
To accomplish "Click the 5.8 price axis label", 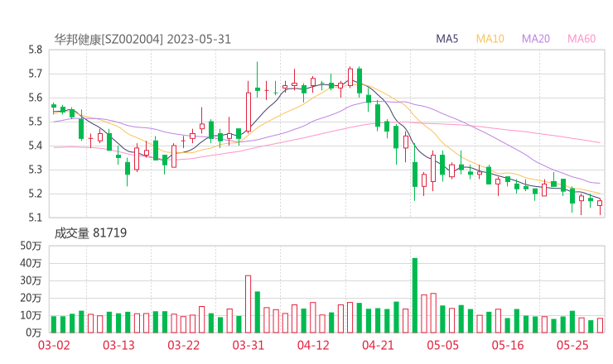I will point(35,50).
